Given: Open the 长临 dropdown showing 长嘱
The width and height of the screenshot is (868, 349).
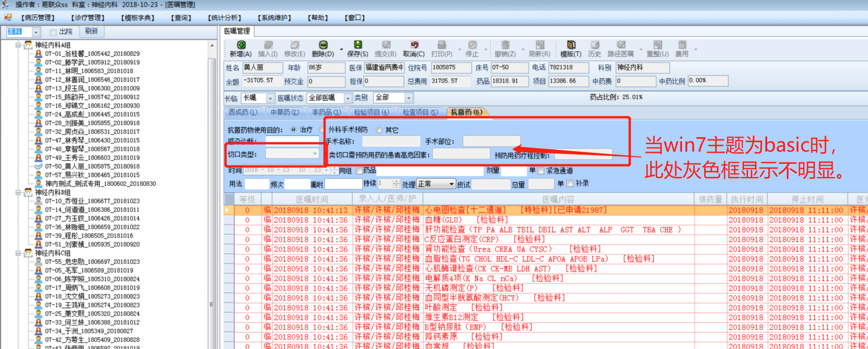Looking at the screenshot, I should point(271,98).
